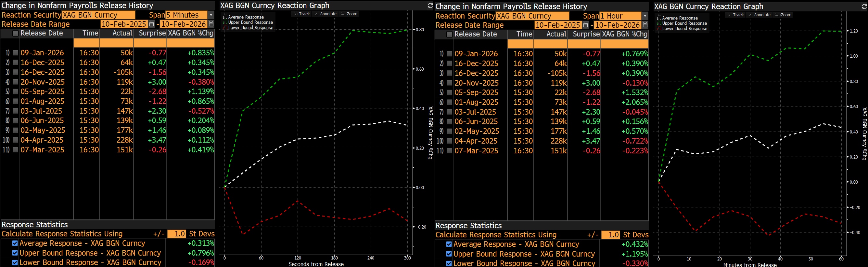Tick the 05-Sep-2025 row checkbox in 5 Minutes table

tap(16, 91)
